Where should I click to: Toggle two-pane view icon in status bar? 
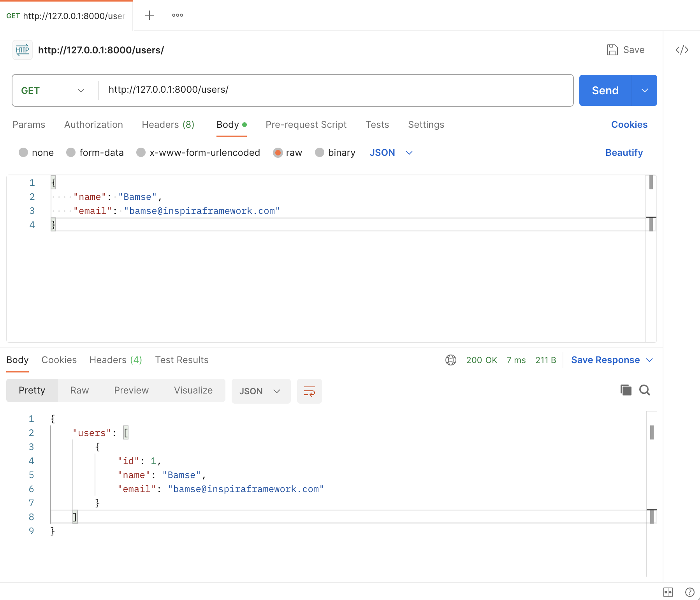(668, 592)
